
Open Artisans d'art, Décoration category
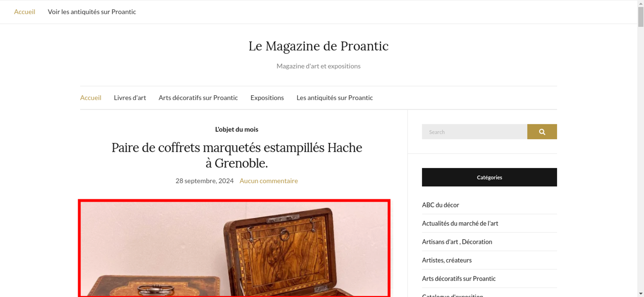pyautogui.click(x=457, y=242)
